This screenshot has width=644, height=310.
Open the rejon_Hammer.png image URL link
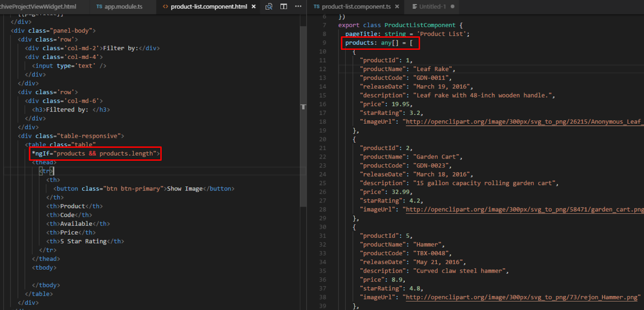pos(522,297)
